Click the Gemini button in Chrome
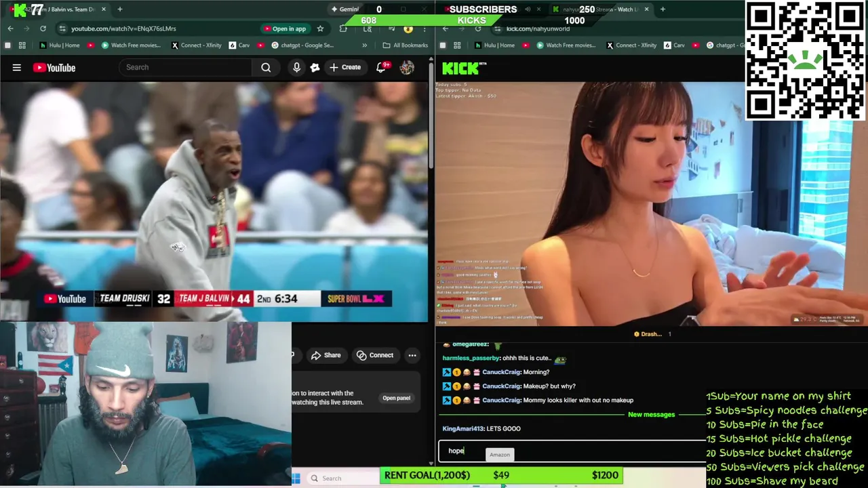868x488 pixels. coord(345,9)
